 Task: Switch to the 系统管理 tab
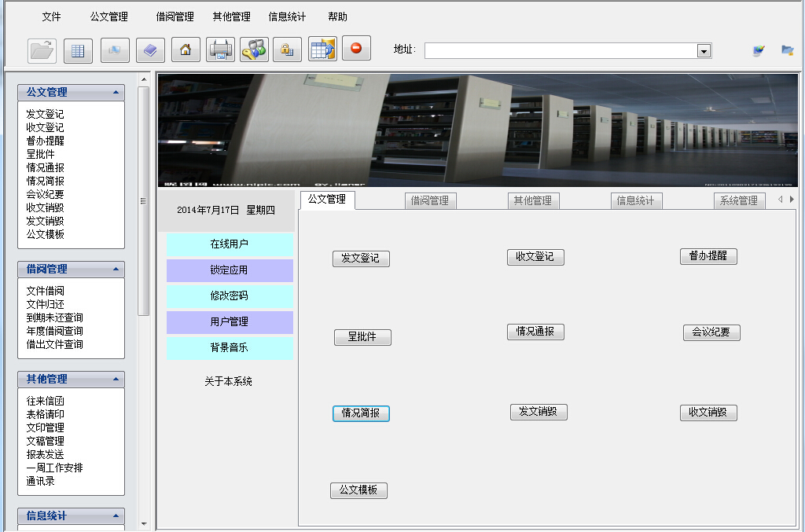point(739,200)
